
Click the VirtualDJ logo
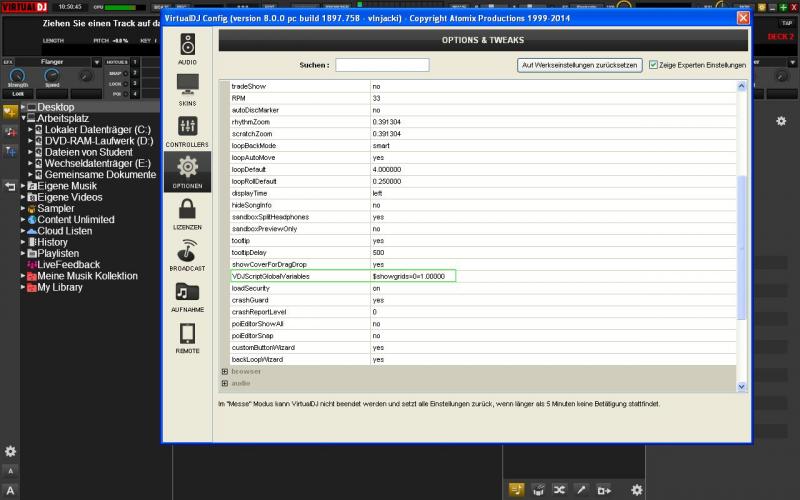[x=24, y=7]
